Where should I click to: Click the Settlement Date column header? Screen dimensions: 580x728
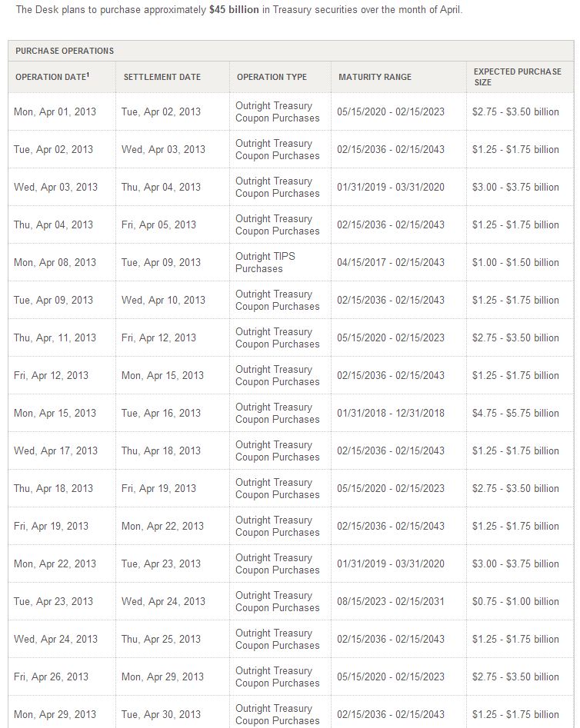click(x=162, y=77)
